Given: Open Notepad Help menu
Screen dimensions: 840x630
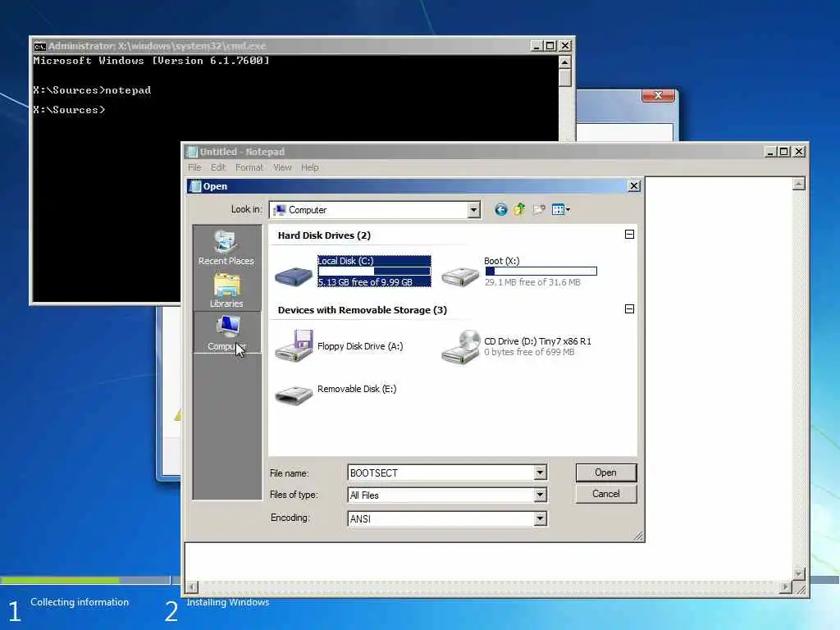Looking at the screenshot, I should coord(309,167).
